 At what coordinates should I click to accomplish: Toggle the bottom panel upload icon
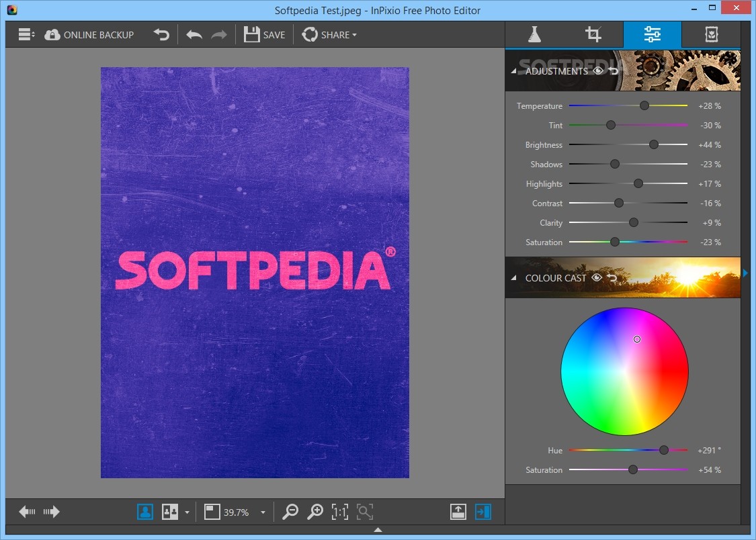458,512
